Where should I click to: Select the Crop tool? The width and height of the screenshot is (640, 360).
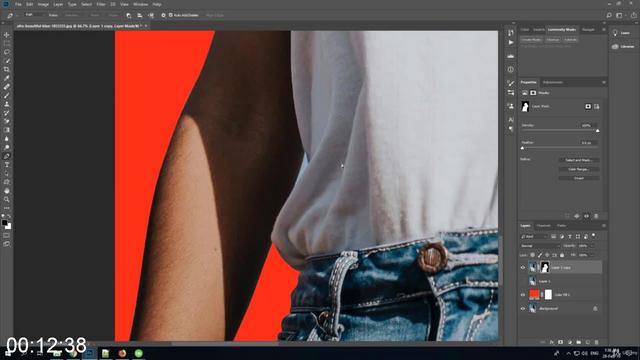(7, 69)
